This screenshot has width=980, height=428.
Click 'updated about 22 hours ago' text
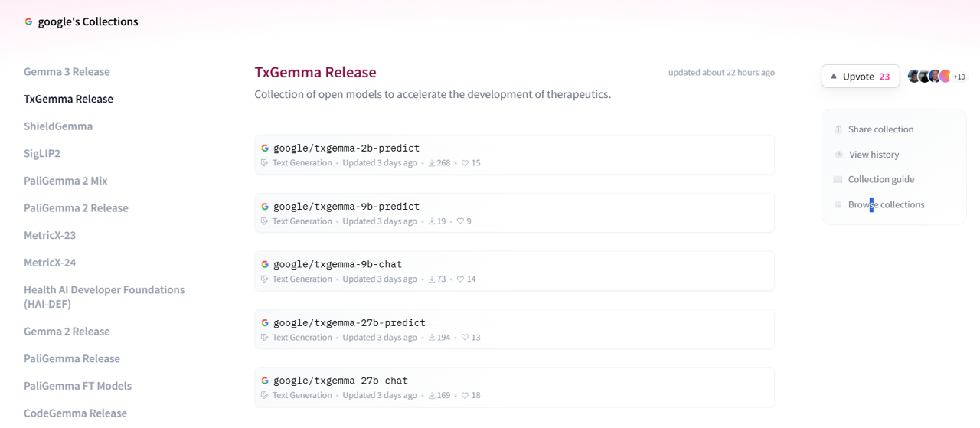pyautogui.click(x=721, y=73)
